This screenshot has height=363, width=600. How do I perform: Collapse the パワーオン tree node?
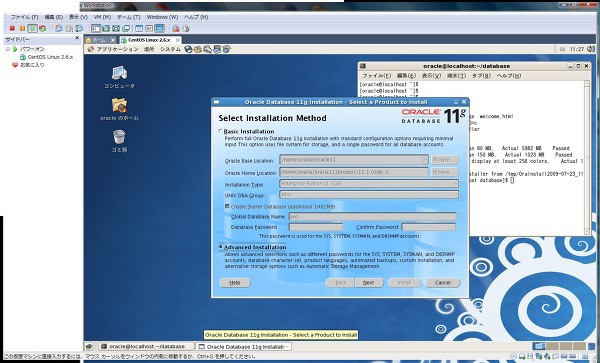[x=8, y=49]
